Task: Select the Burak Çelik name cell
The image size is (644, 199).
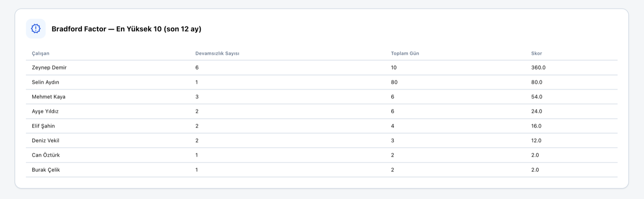Action: (46, 170)
